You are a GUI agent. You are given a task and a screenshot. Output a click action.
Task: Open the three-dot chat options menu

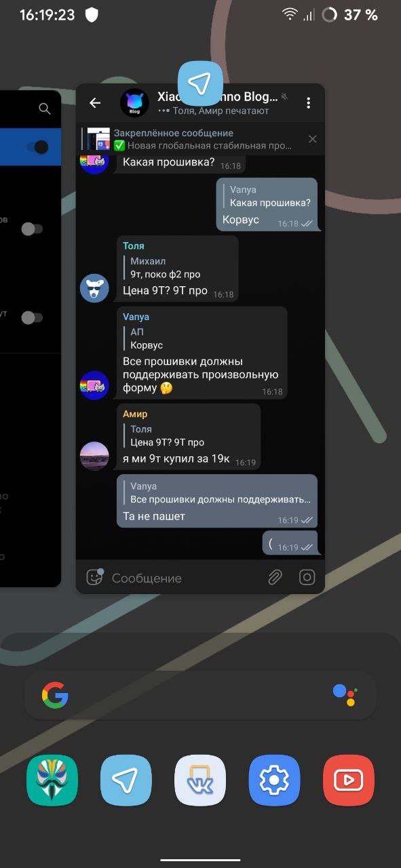pos(308,103)
